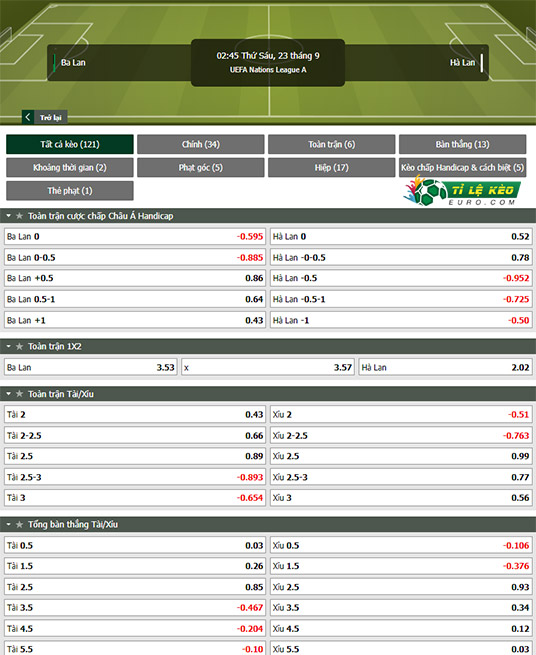Select draw x odds 3.57

coord(268,367)
